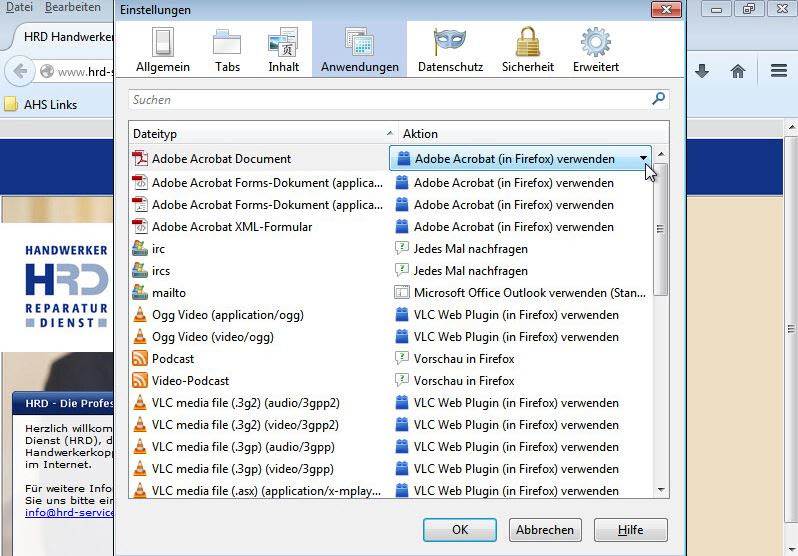Image resolution: width=798 pixels, height=556 pixels.
Task: Follow the info@hrd-service email link
Action: (69, 512)
